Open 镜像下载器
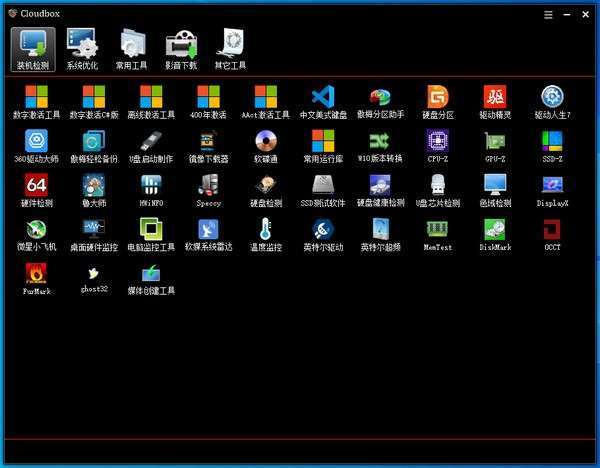This screenshot has height=468, width=600. click(209, 146)
